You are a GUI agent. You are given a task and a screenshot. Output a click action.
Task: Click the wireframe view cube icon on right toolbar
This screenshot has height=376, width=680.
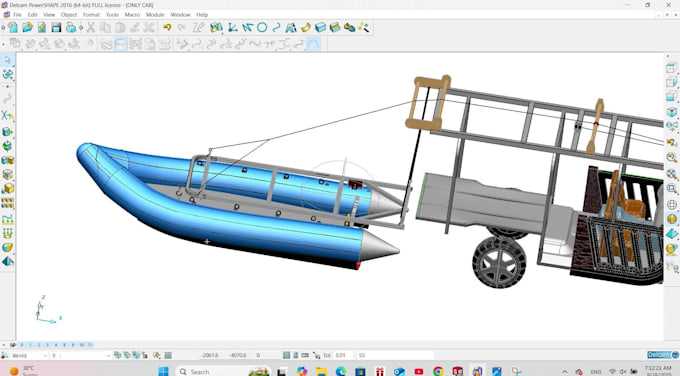[x=671, y=68]
